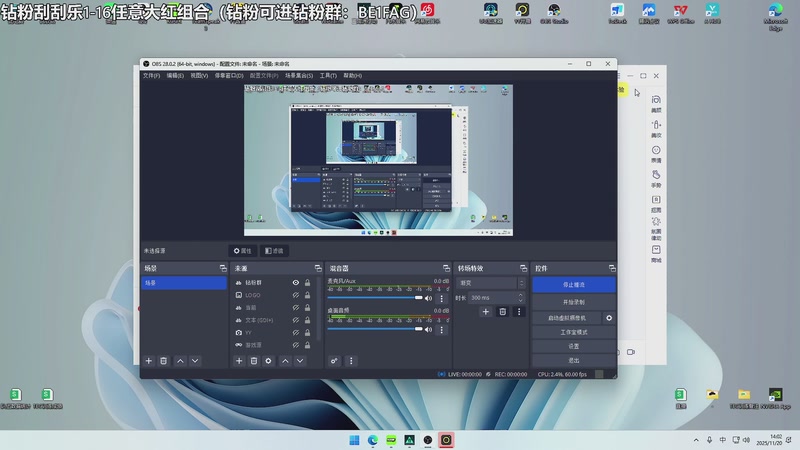Move selected source down in Sources panel
Screen dimensions: 800x450
click(x=300, y=361)
